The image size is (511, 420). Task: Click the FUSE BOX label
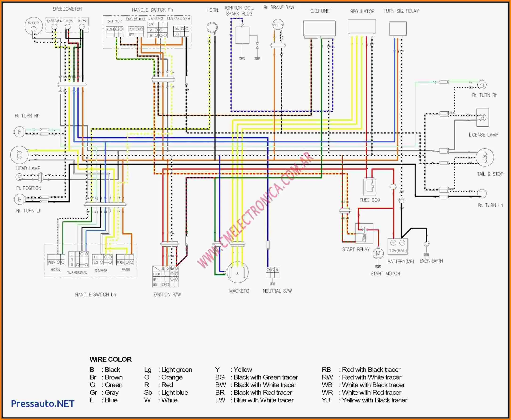tap(370, 200)
